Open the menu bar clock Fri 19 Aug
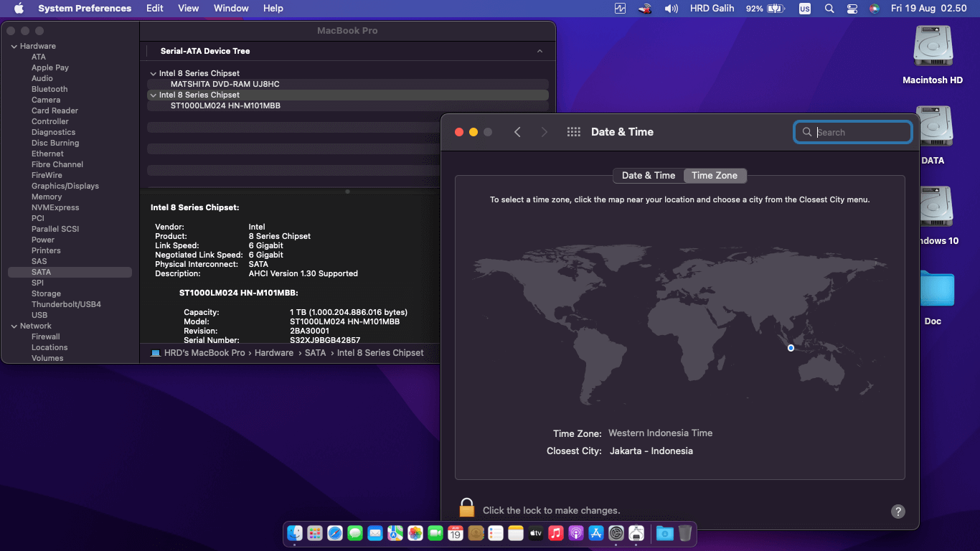 929,9
